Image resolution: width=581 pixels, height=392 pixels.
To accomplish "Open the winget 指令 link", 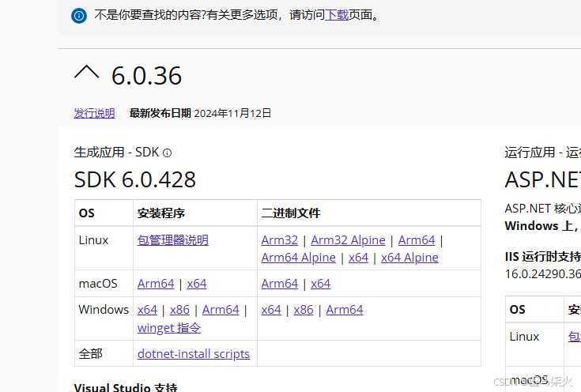I will click(169, 328).
